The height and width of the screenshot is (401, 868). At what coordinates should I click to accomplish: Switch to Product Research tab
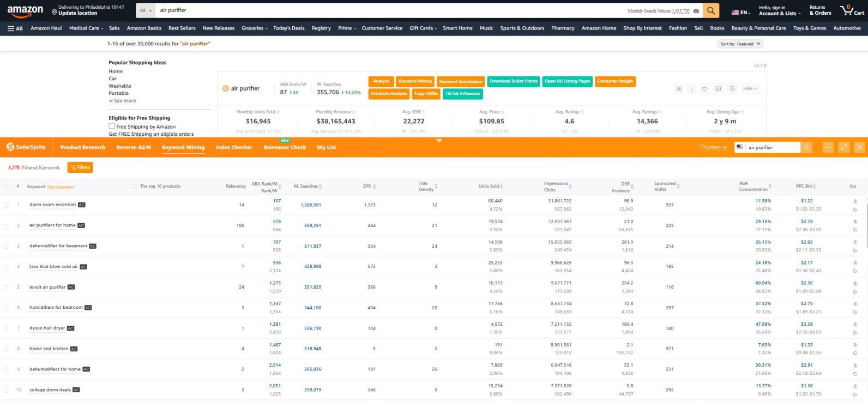point(83,147)
